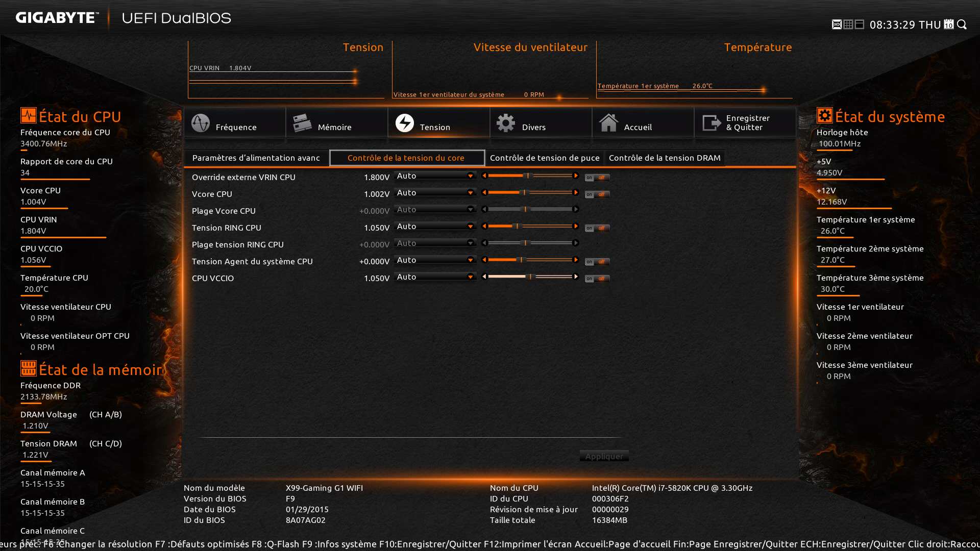
Task: Open the Plage Vcore CPU Auto dropdown
Action: 435,209
